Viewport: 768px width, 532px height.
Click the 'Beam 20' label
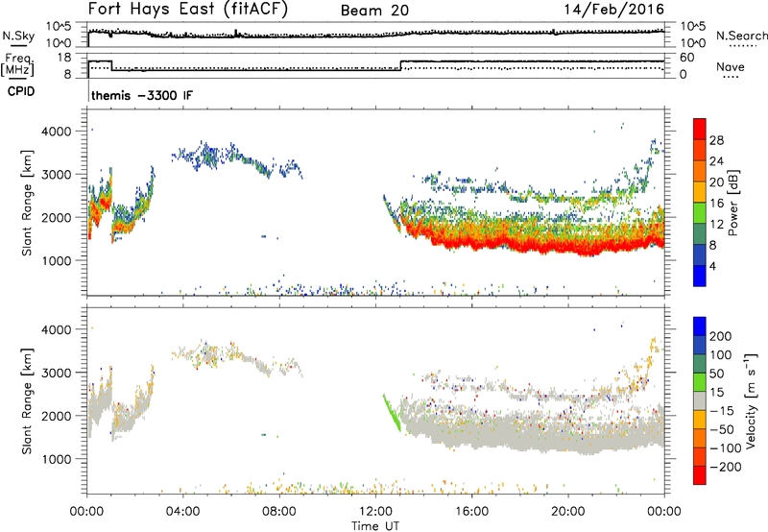(374, 11)
